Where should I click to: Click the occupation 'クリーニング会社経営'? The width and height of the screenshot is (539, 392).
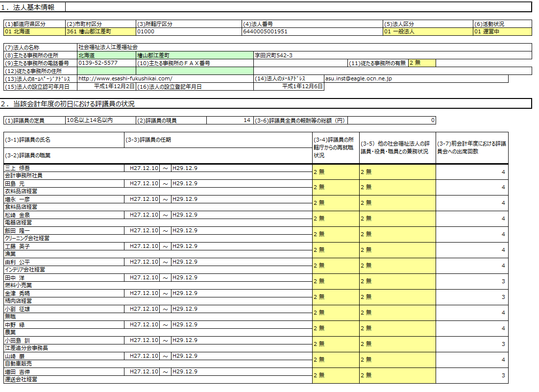tap(158, 238)
